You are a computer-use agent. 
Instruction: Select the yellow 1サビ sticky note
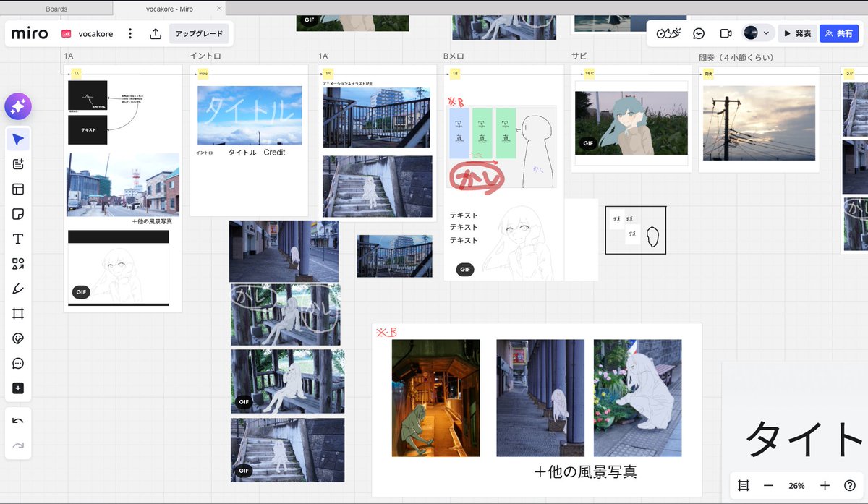589,73
